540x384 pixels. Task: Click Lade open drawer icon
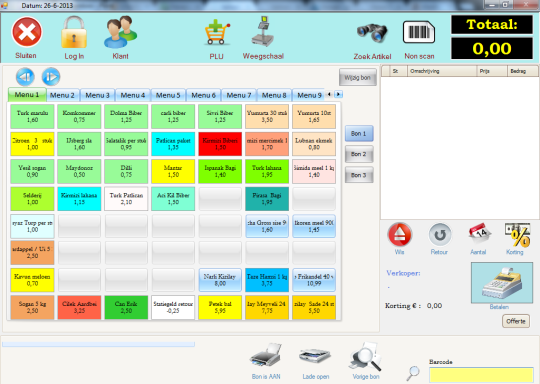point(315,356)
